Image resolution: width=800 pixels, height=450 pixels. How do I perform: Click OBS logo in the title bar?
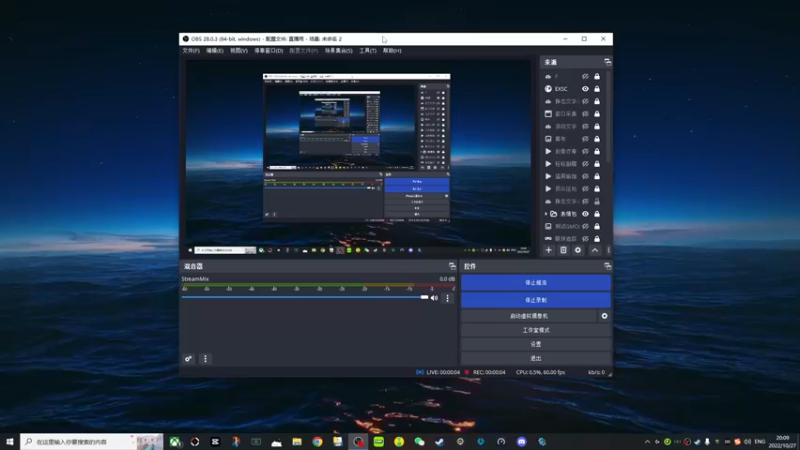(186, 39)
